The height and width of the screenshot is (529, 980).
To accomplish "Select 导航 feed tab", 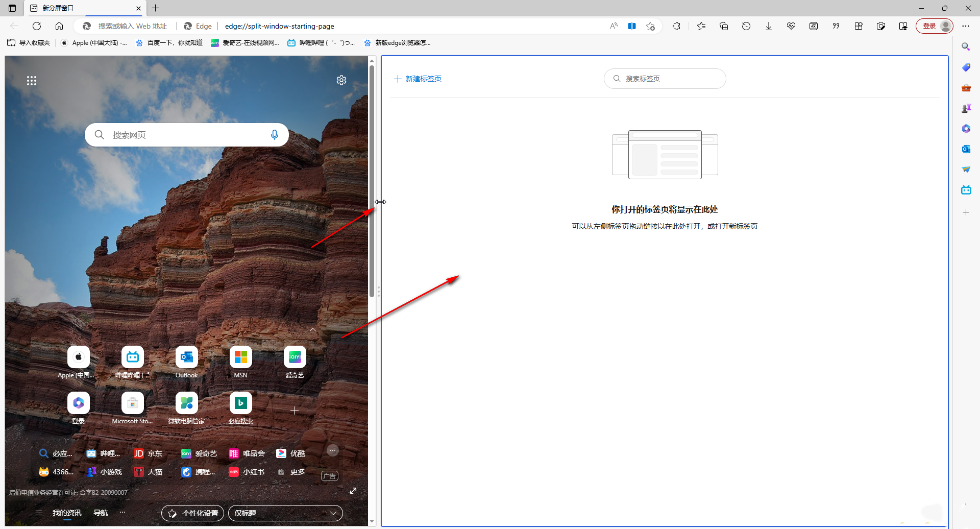I will click(x=101, y=513).
